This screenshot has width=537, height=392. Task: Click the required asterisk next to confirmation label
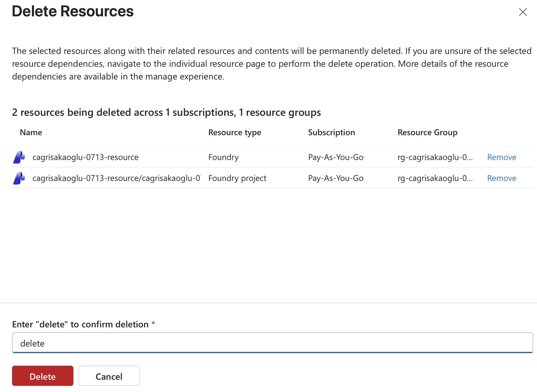[x=153, y=324]
